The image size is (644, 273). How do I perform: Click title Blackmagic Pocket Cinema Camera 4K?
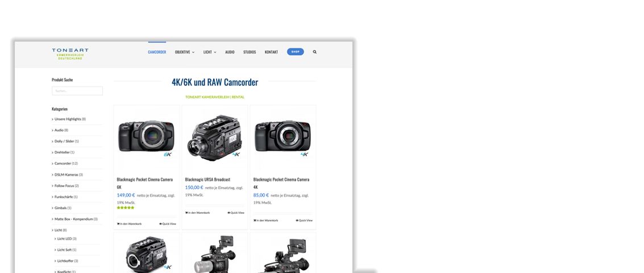(x=281, y=183)
